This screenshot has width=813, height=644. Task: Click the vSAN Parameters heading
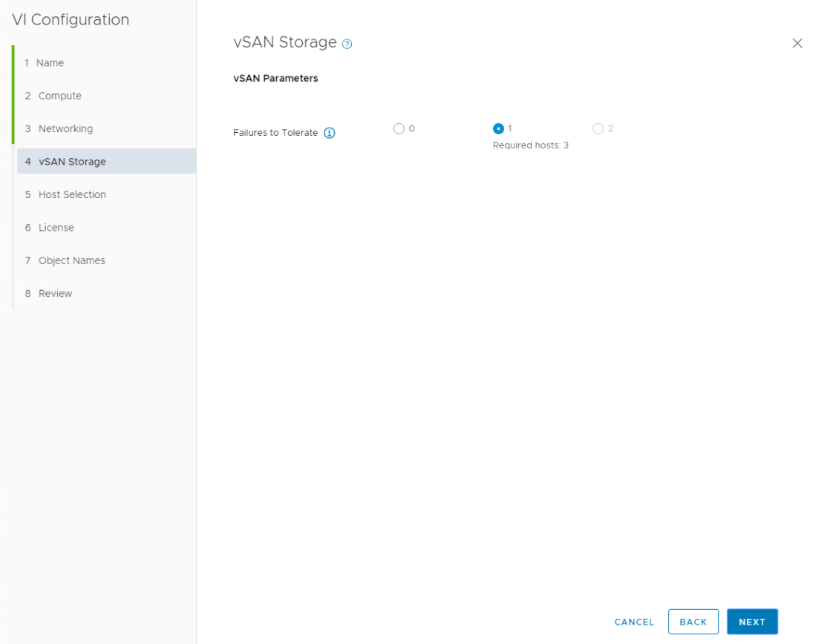pos(275,79)
